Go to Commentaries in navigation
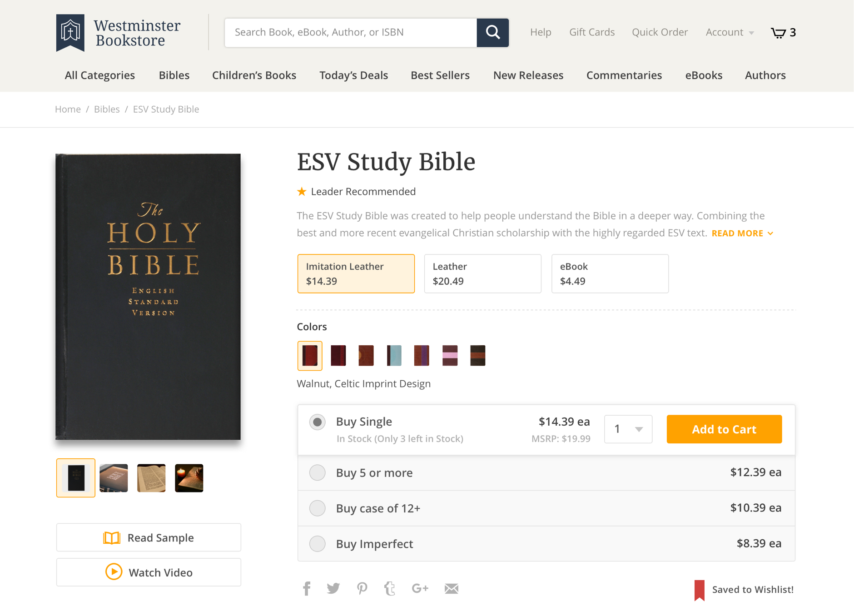 (x=624, y=75)
